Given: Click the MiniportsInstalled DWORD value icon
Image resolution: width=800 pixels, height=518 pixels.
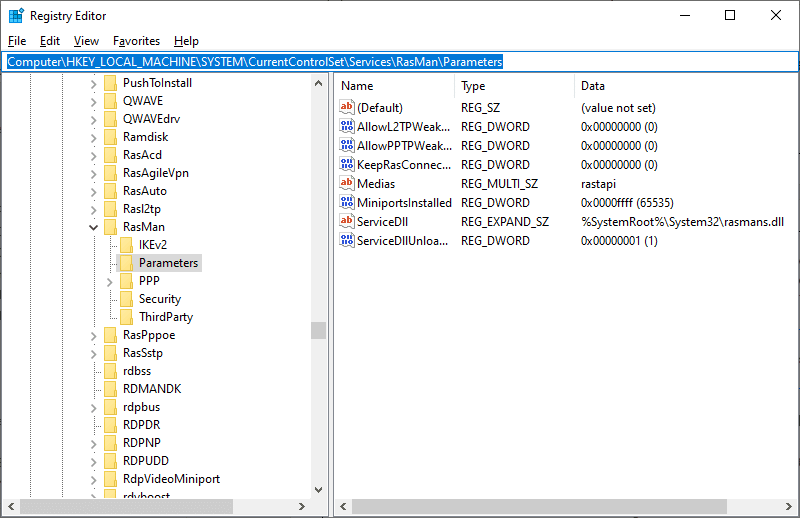Looking at the screenshot, I should click(347, 203).
